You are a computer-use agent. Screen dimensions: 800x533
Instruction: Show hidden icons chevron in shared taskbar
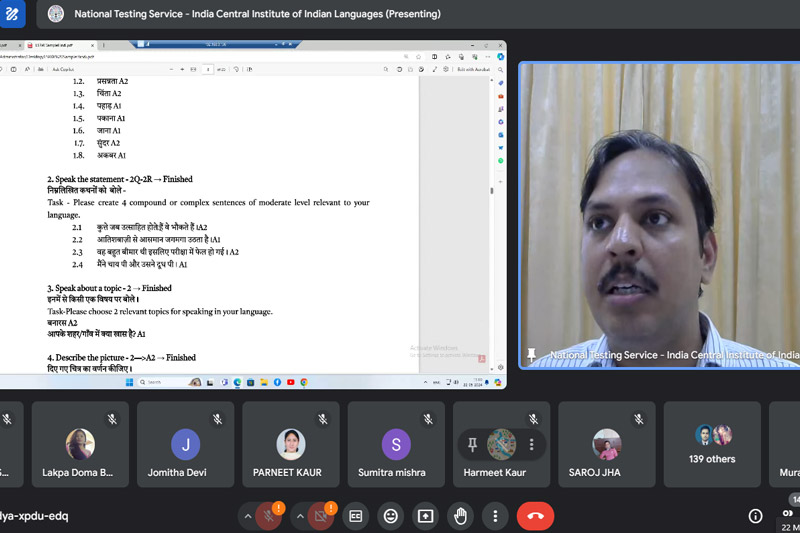tap(426, 382)
